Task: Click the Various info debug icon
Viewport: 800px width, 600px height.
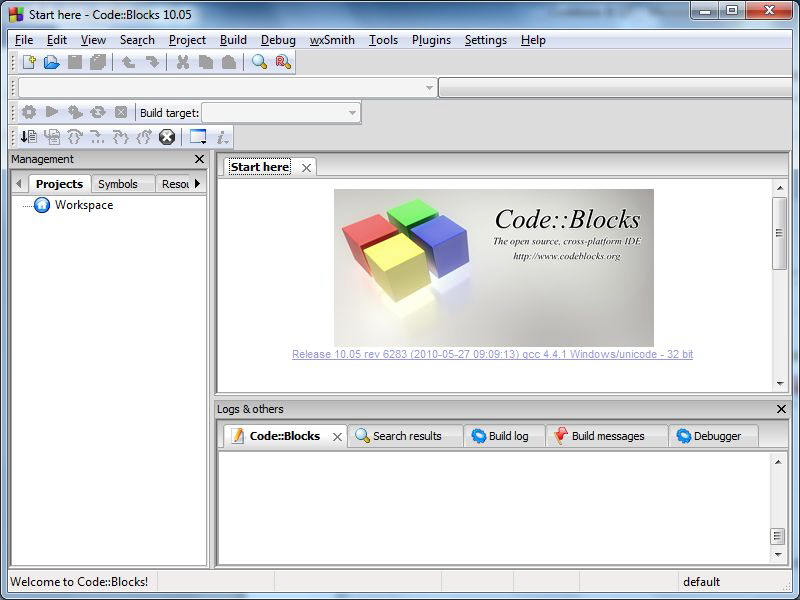Action: [222, 137]
